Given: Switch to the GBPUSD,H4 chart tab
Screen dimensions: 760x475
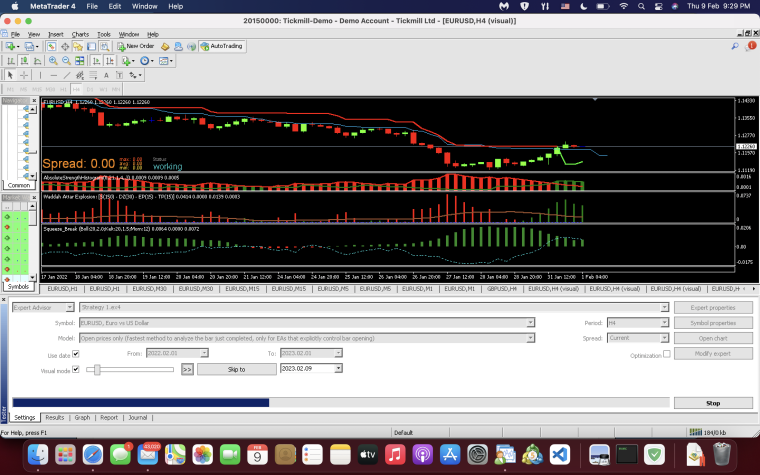Looking at the screenshot, I should [x=502, y=289].
